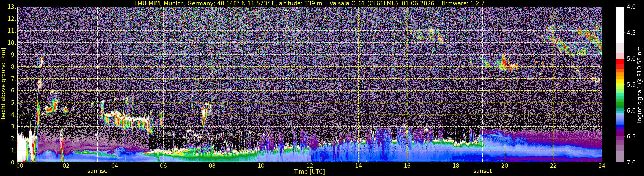Click the '24' time axis tick label

pos(602,166)
